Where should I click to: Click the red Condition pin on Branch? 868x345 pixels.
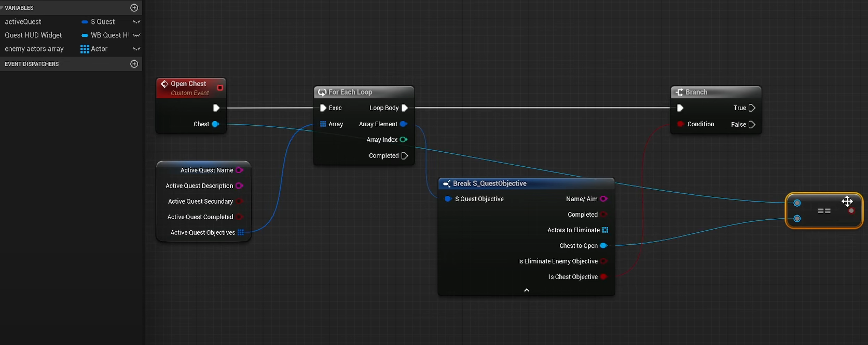[680, 124]
